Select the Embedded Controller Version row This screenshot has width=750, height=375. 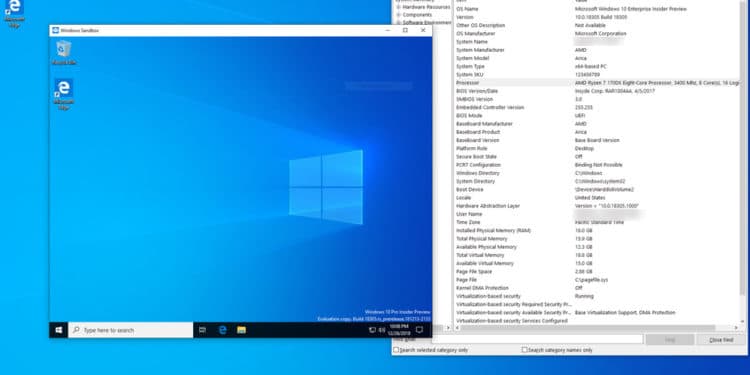coord(597,107)
